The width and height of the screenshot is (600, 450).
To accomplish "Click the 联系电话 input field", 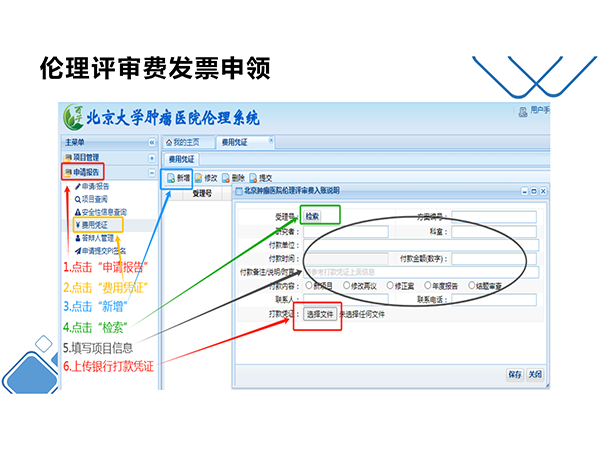I will click(494, 299).
